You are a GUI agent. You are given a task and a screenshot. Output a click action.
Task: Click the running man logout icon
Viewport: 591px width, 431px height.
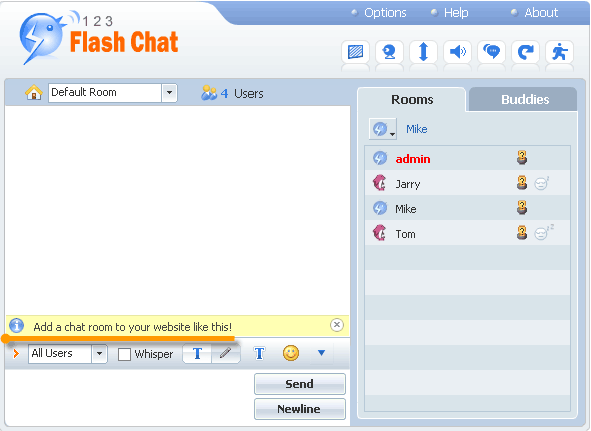(559, 52)
